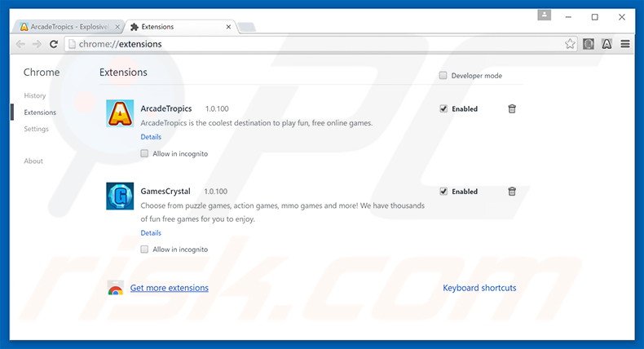The width and height of the screenshot is (644, 349).
Task: Click the Chrome Web Store icon
Action: (x=116, y=288)
